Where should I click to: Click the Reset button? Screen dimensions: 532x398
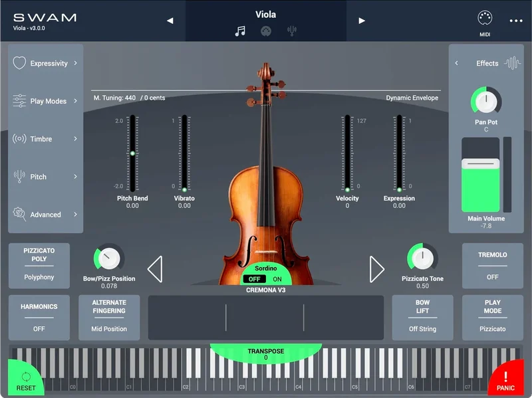coord(25,380)
